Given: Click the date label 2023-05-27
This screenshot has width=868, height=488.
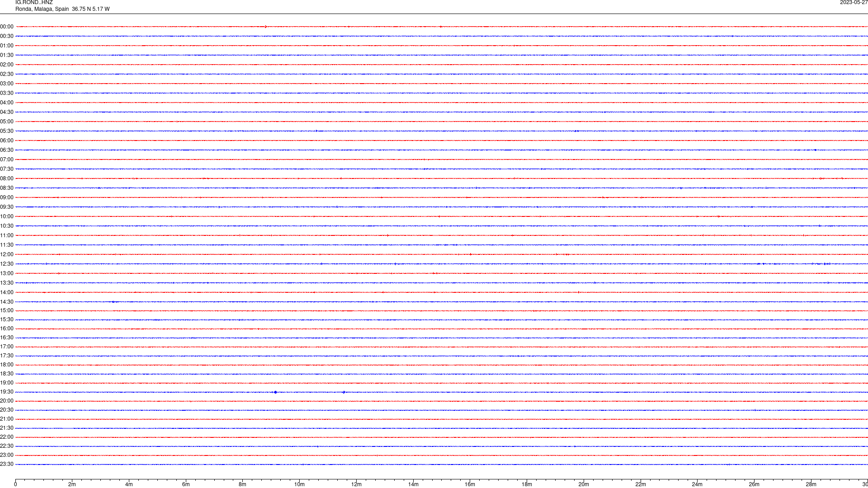Looking at the screenshot, I should coord(854,3).
